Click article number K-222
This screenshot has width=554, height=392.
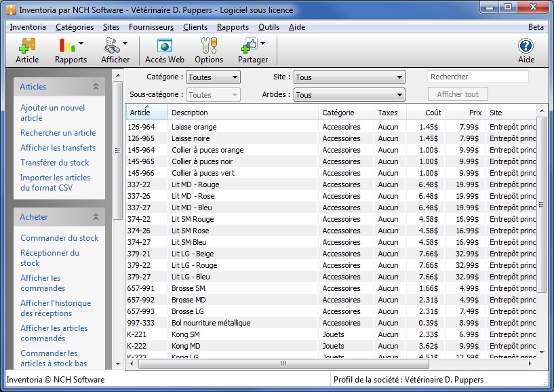(137, 346)
